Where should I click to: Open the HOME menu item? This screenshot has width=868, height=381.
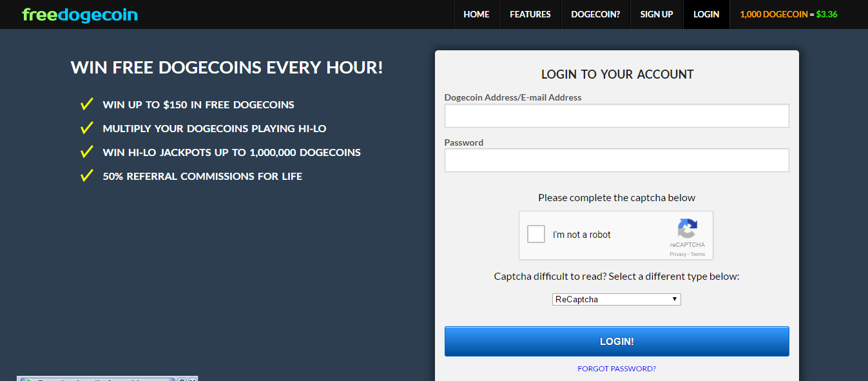[x=476, y=14]
